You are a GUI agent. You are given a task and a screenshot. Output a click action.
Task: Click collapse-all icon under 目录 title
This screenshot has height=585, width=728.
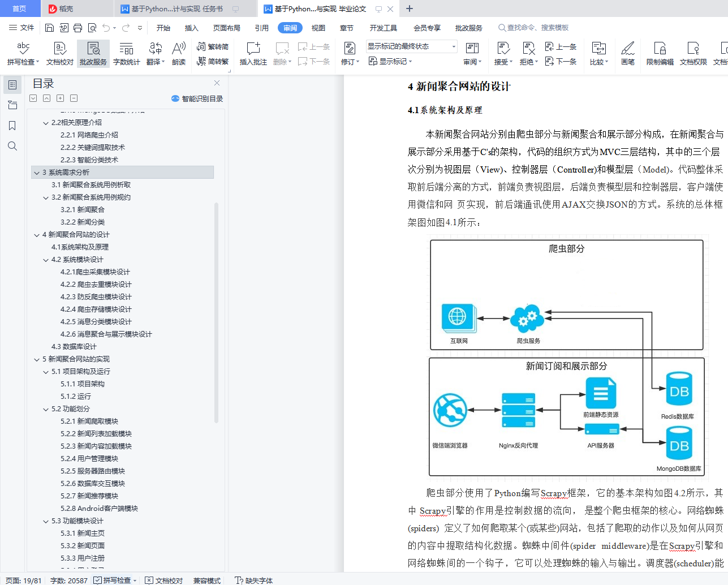tap(47, 98)
